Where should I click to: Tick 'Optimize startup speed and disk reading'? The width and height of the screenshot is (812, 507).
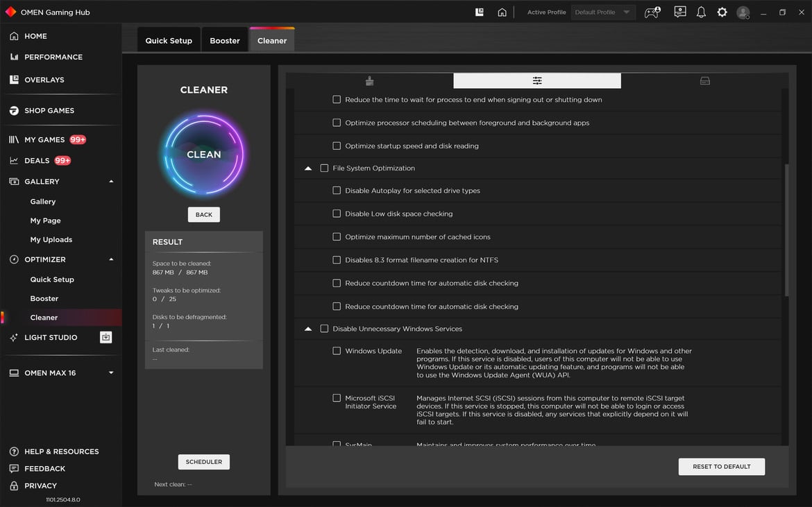pos(337,146)
